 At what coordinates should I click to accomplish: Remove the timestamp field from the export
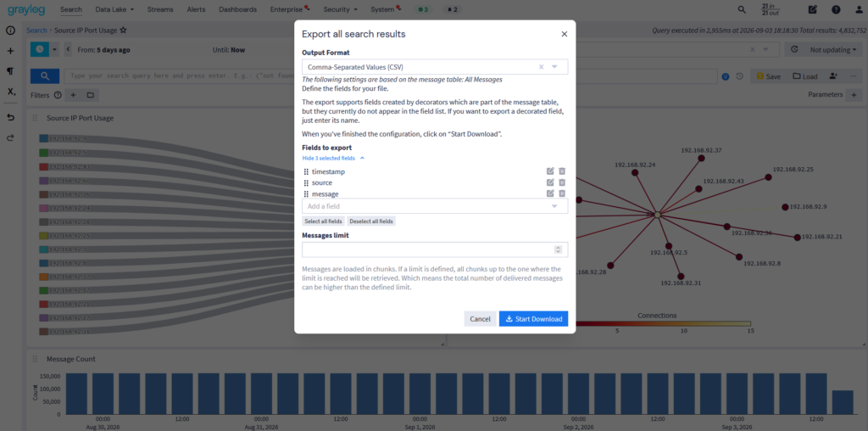[x=562, y=171]
